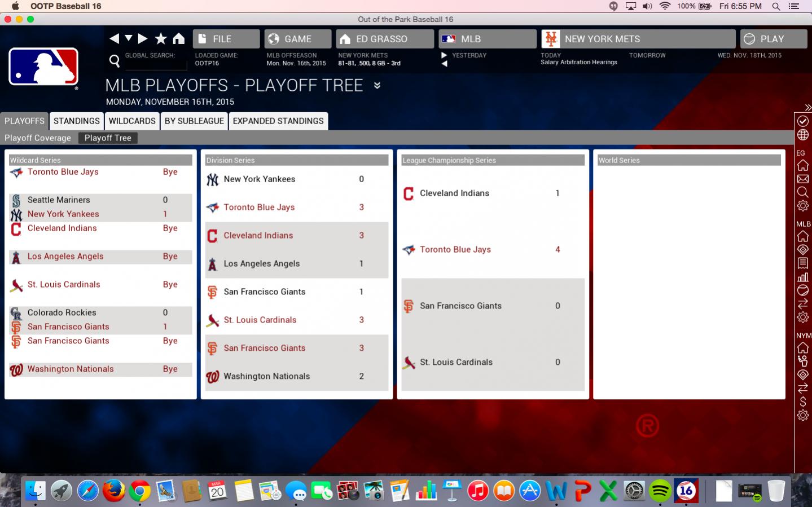The image size is (812, 507).
Task: Open the transactions arrows icon under MLB
Action: click(803, 304)
